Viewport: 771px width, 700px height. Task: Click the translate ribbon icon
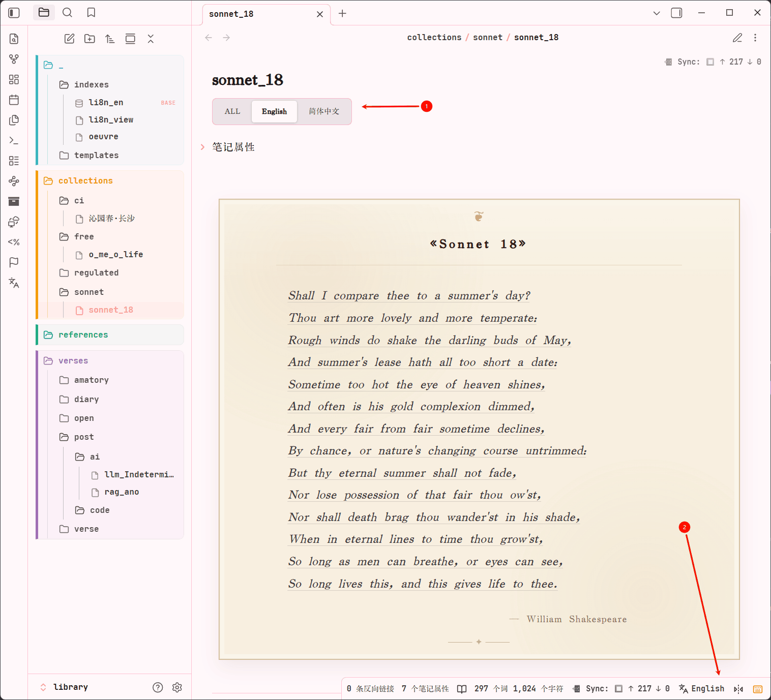coord(14,283)
